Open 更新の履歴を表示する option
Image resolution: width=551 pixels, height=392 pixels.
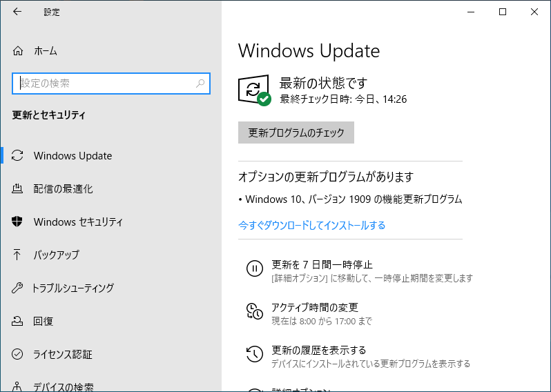(319, 350)
